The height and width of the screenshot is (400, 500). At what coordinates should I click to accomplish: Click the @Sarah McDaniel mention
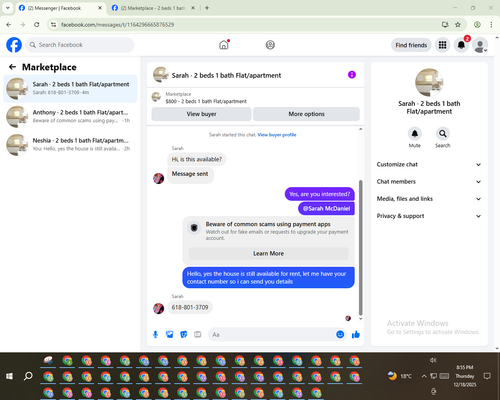point(326,209)
